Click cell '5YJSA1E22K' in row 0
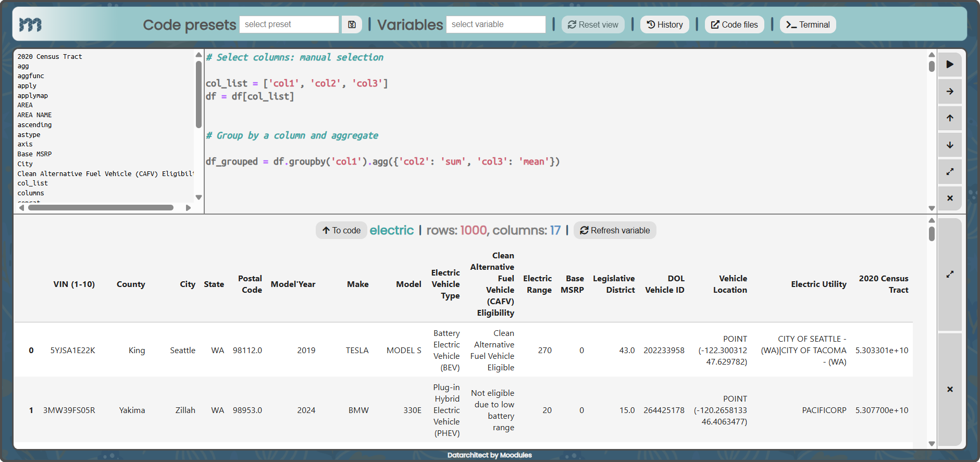The image size is (980, 462). click(x=72, y=351)
